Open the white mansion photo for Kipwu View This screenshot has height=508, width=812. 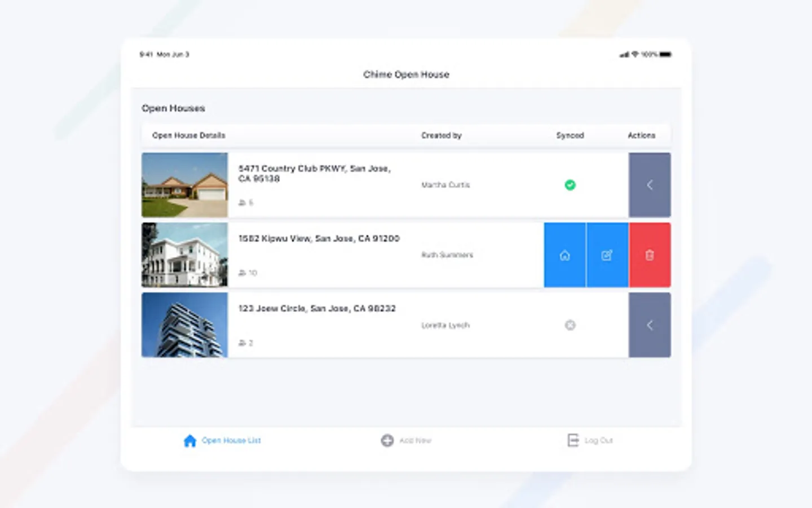(x=185, y=255)
